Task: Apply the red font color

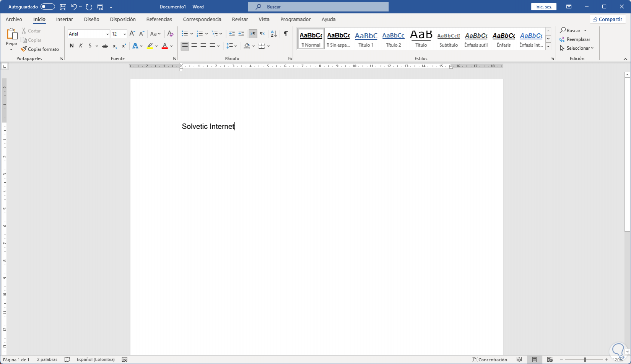Action: click(x=165, y=46)
